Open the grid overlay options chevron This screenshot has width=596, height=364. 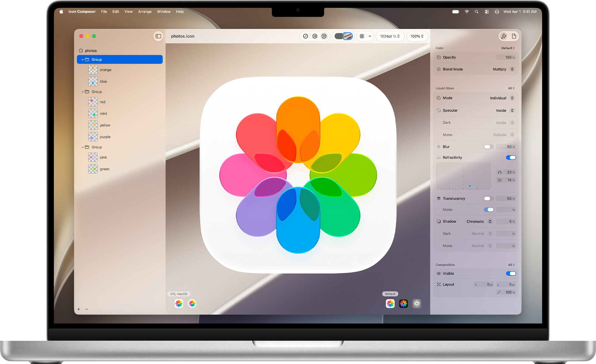[x=370, y=36]
